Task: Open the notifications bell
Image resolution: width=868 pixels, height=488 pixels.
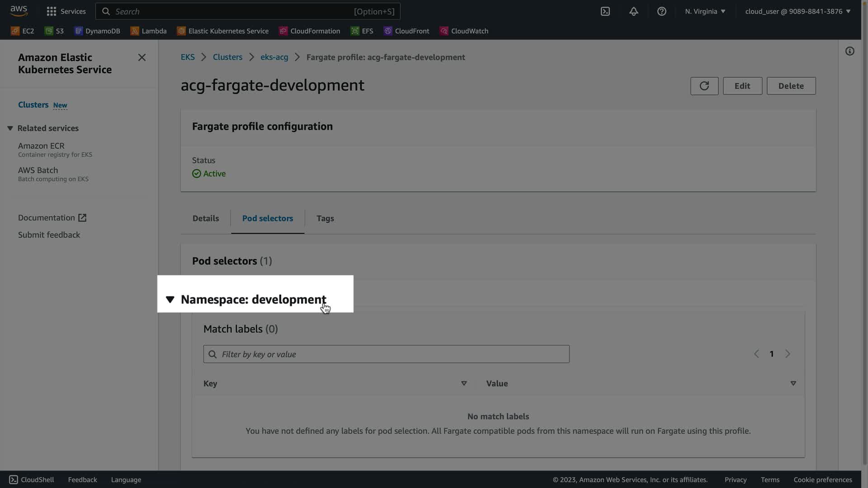Action: [633, 11]
